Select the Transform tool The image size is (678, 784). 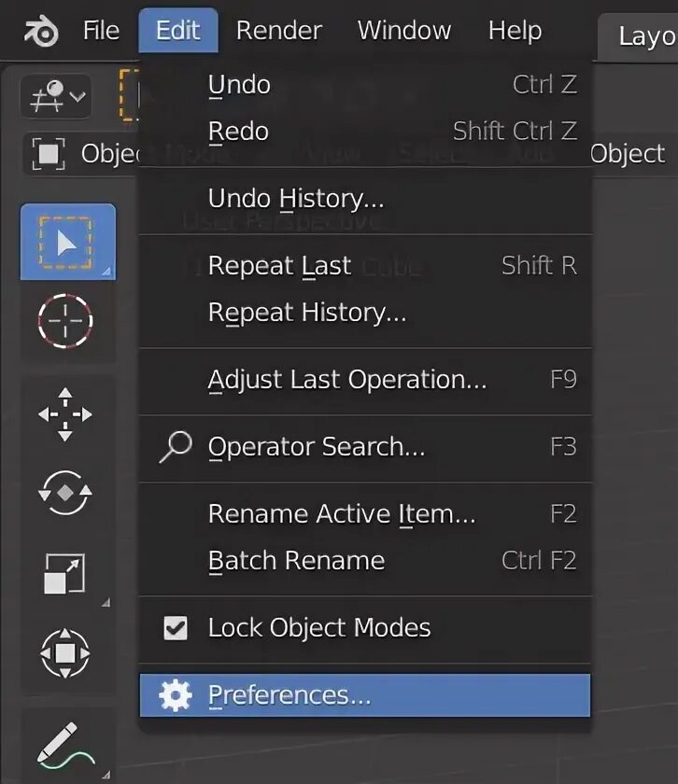(65, 653)
